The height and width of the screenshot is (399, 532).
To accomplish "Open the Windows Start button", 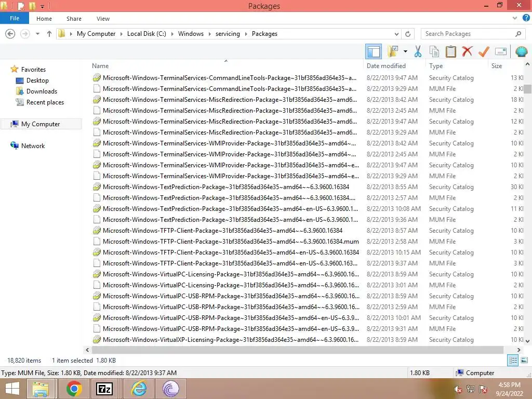I will [x=12, y=389].
